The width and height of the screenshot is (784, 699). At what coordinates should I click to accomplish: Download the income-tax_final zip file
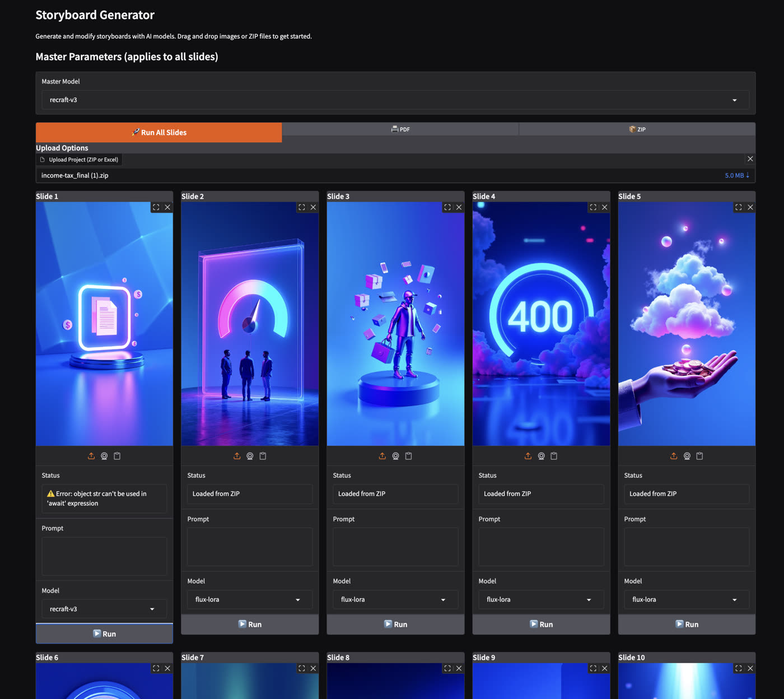pos(737,175)
